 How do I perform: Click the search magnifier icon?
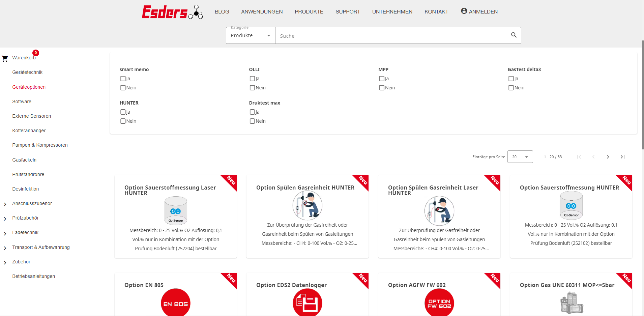click(x=514, y=35)
